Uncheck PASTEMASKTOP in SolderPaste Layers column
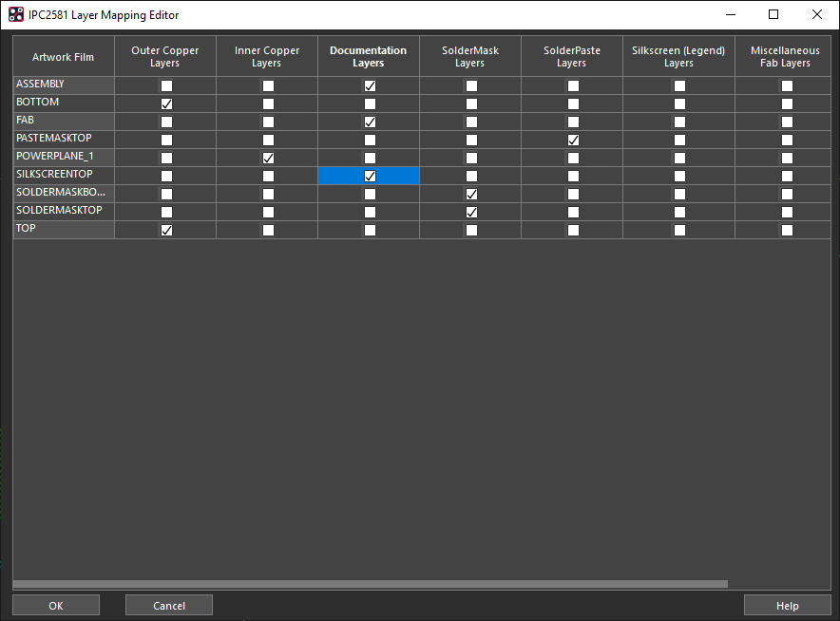The image size is (840, 621). (x=573, y=140)
